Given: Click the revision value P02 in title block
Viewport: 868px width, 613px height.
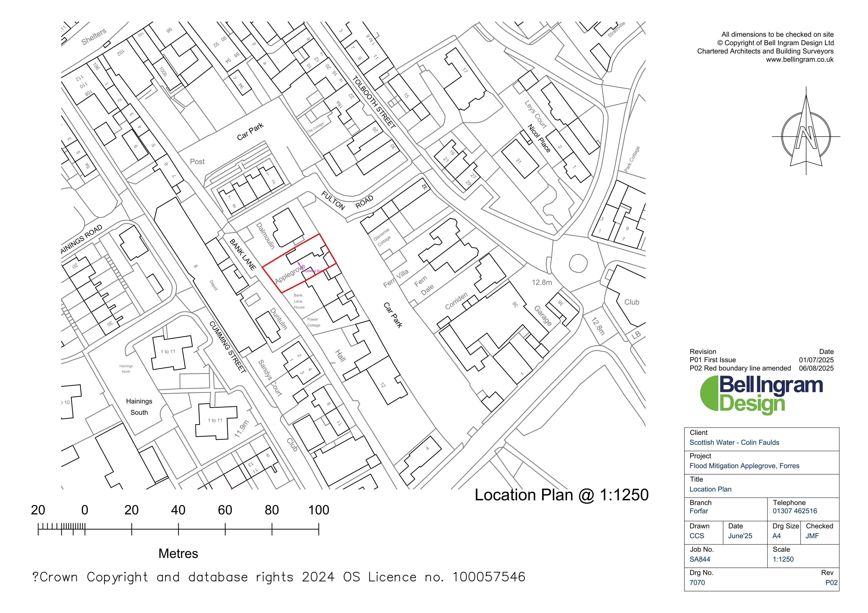Looking at the screenshot, I should [831, 583].
